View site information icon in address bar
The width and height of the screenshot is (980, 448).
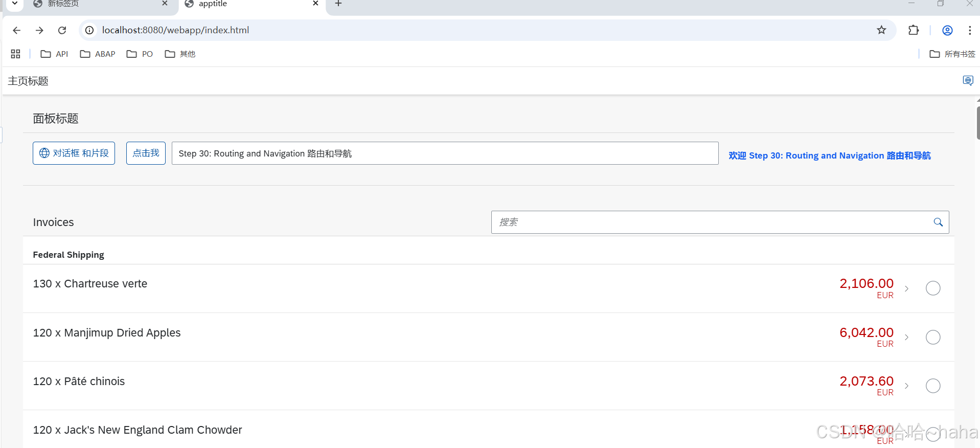[89, 30]
